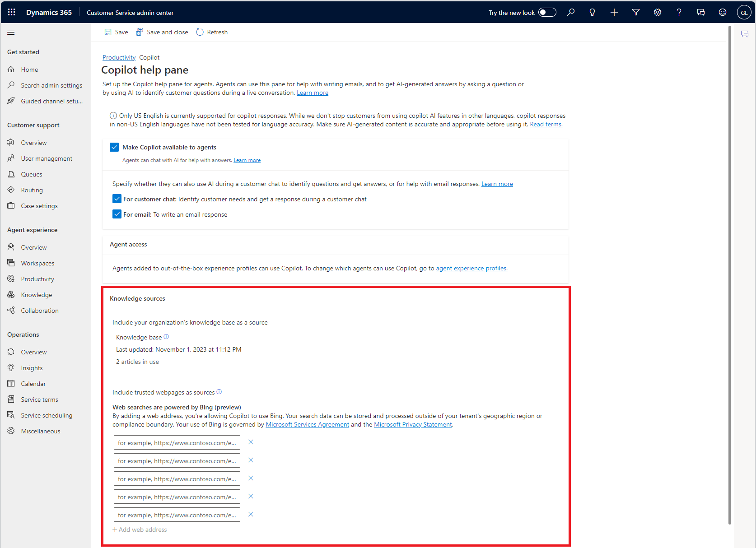
Task: Go back via the Productivity breadcrumb
Action: [119, 57]
